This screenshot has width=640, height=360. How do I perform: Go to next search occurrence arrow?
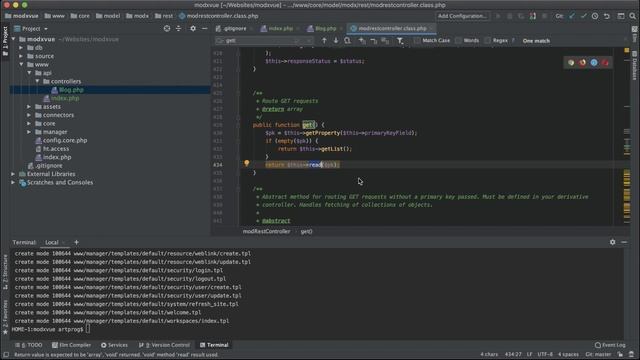336,40
